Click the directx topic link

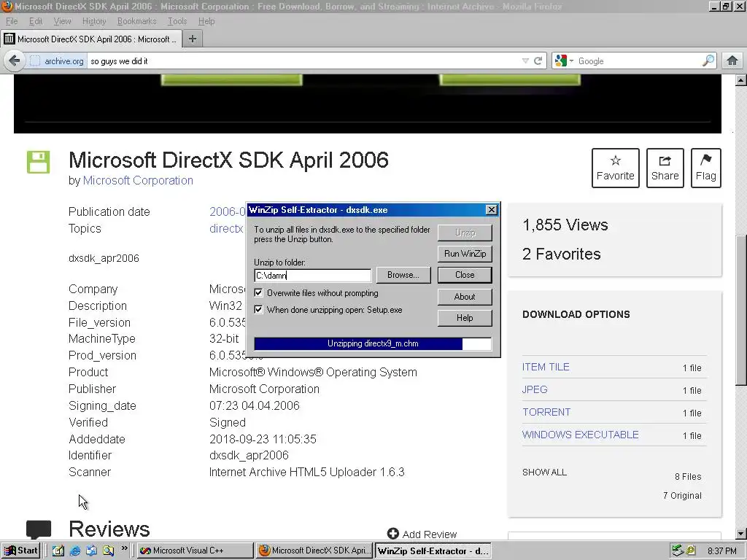pos(227,228)
